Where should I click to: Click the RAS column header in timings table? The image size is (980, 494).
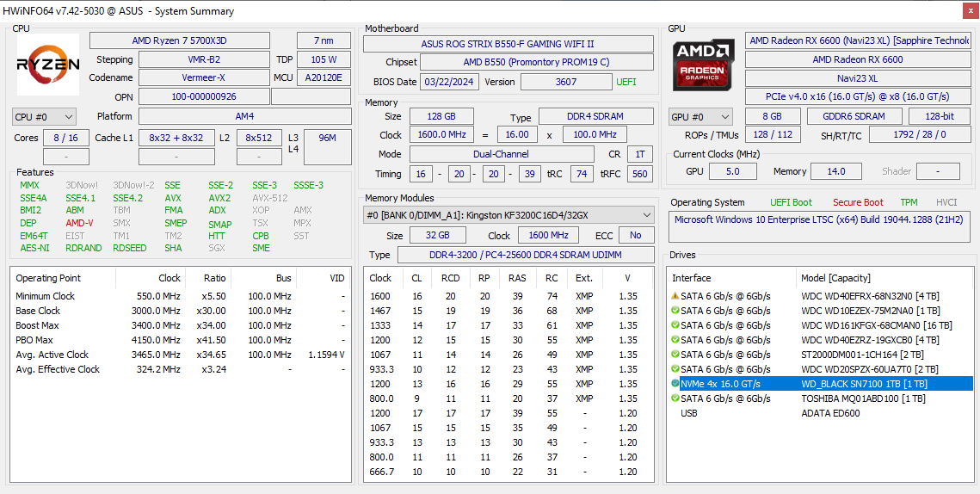coord(517,278)
